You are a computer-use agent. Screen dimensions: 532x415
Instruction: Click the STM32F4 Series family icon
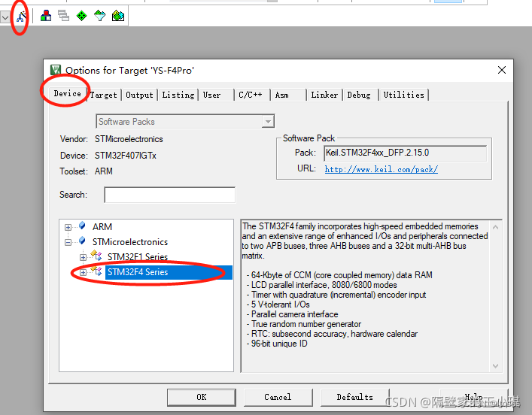96,271
